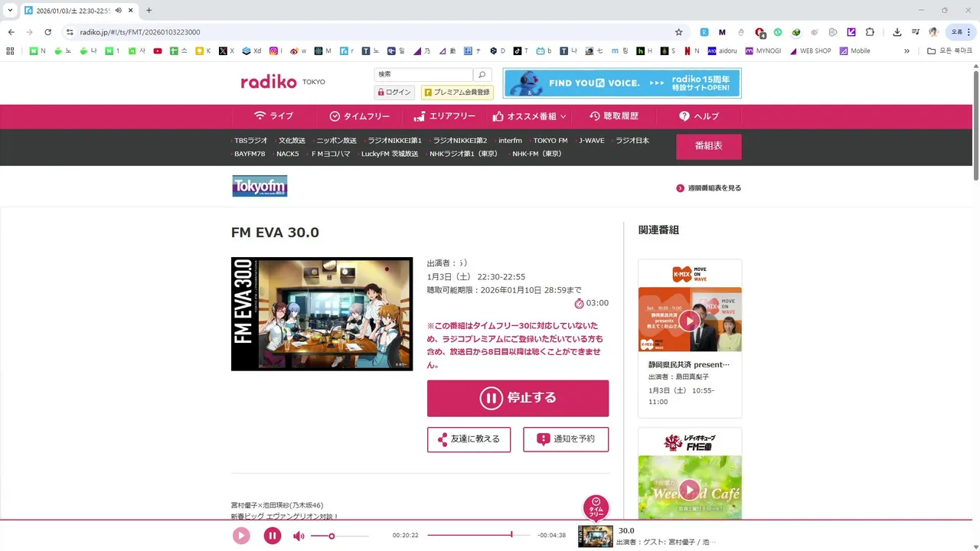The height and width of the screenshot is (551, 980).
Task: Select ニッポン放送 station
Action: pos(336,141)
